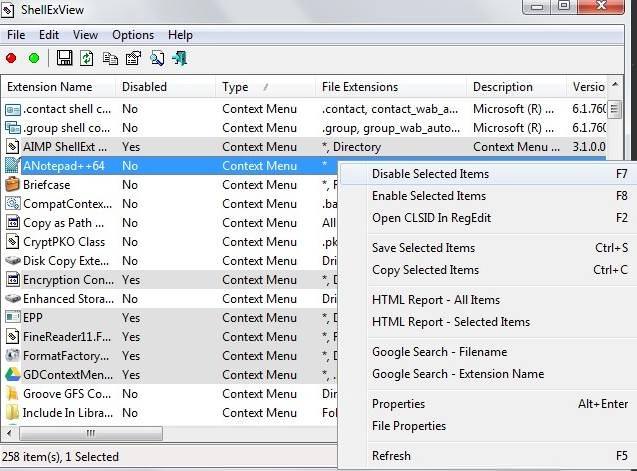
Task: Open the File menu
Action: click(16, 35)
